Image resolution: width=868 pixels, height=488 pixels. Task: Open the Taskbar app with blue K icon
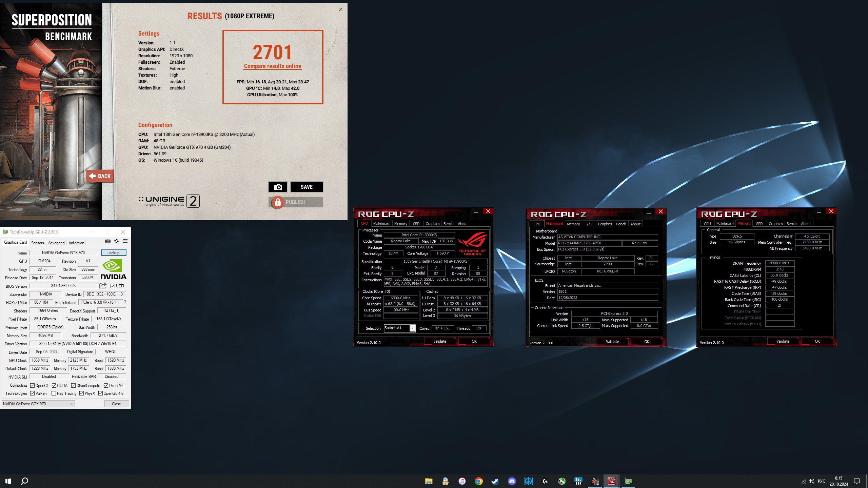coord(528,481)
